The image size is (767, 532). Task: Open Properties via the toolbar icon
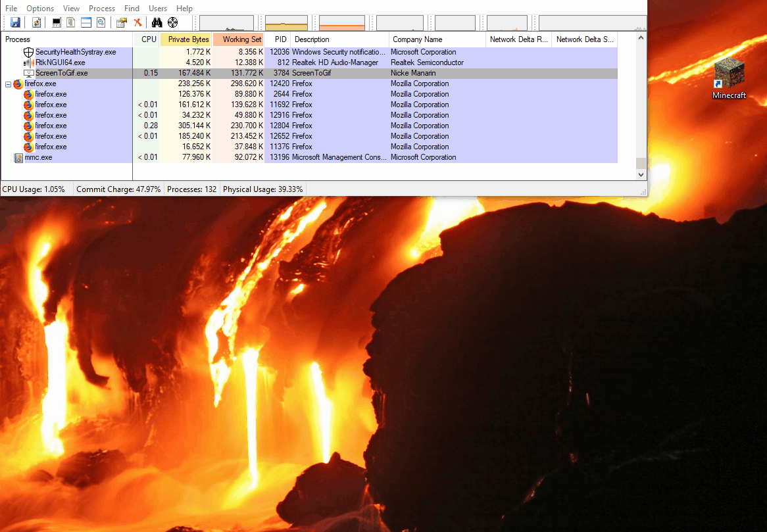click(x=122, y=22)
